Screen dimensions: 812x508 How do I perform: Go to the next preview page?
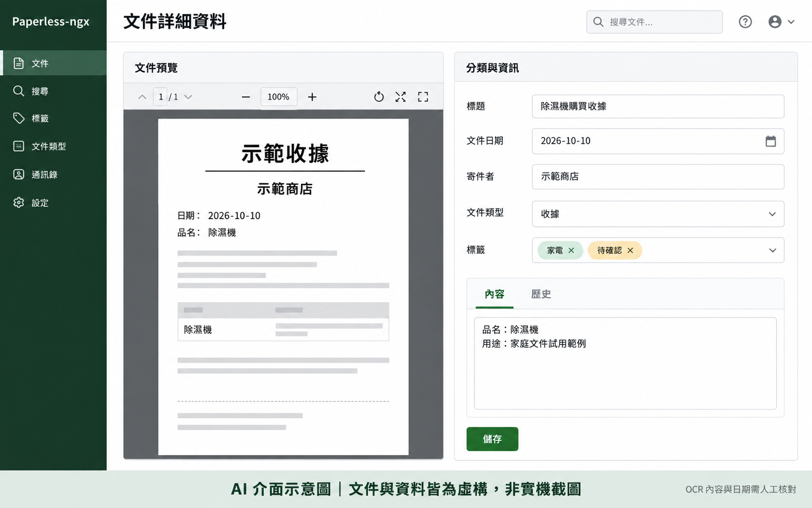coord(188,97)
